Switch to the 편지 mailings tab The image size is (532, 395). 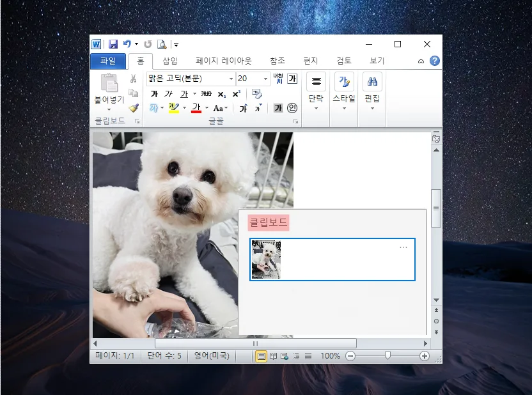(311, 61)
